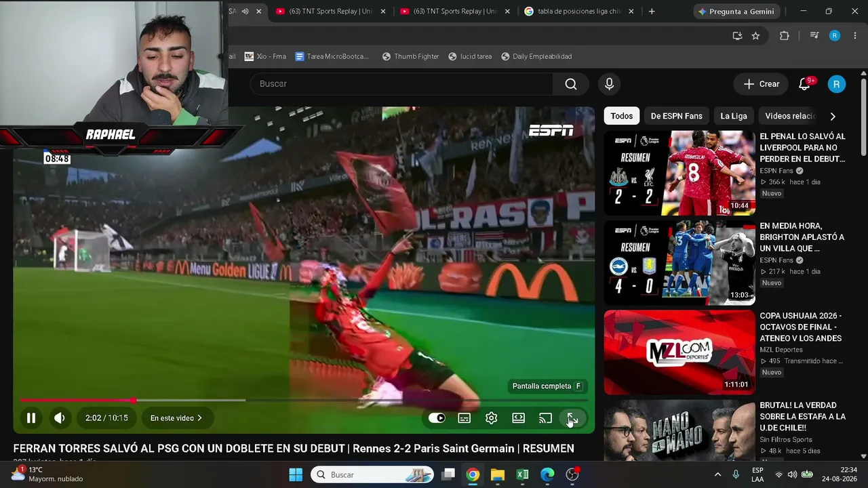Switch to theater mode view
868x488 pixels.
(x=519, y=418)
